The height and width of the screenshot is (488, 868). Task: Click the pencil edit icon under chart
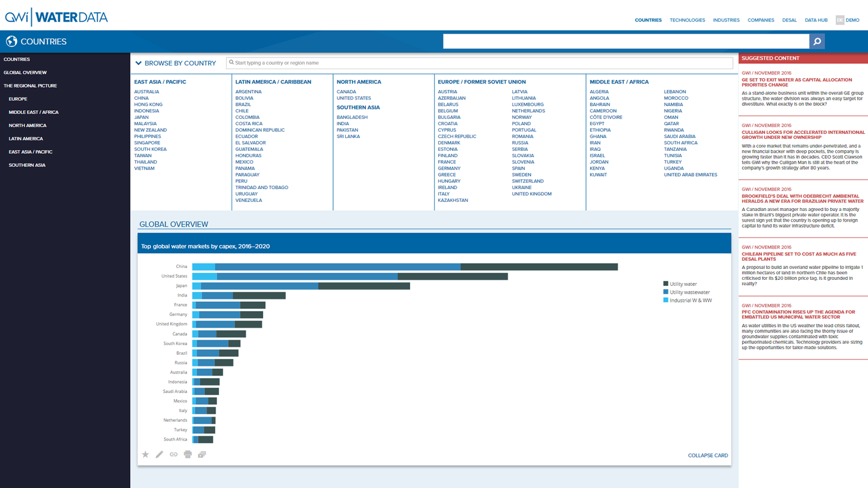coord(159,454)
